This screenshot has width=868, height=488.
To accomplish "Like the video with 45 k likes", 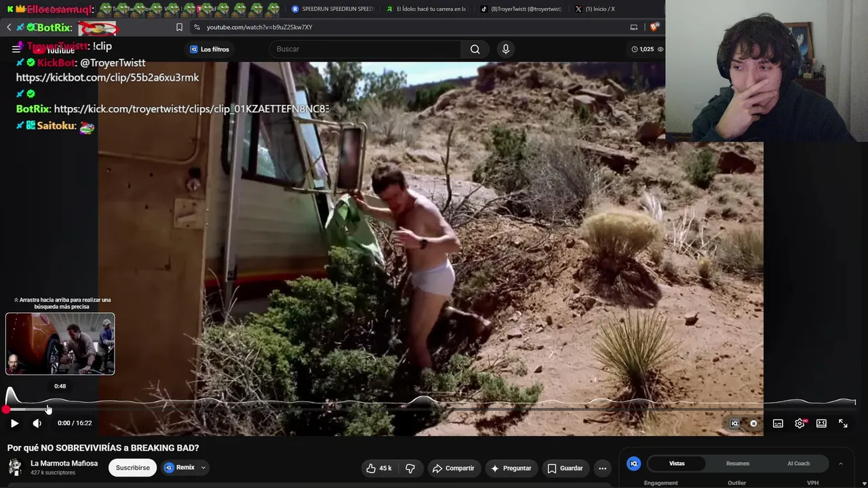I will pyautogui.click(x=378, y=468).
